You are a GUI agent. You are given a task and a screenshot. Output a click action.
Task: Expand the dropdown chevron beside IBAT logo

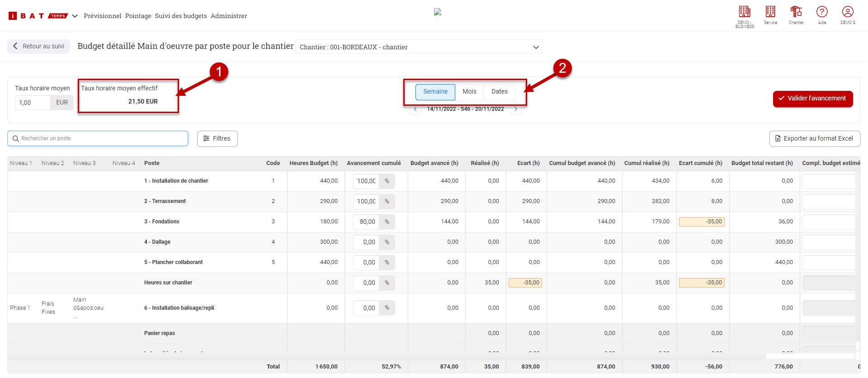(x=75, y=16)
